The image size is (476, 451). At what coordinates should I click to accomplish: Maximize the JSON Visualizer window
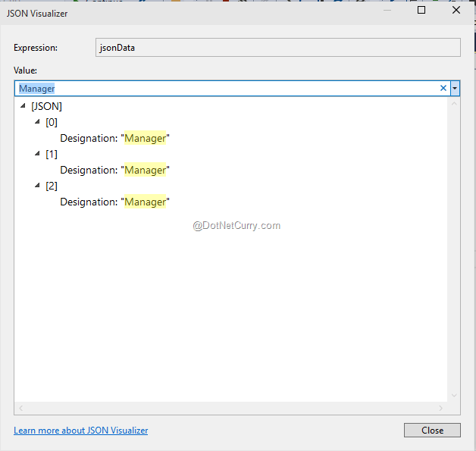421,11
